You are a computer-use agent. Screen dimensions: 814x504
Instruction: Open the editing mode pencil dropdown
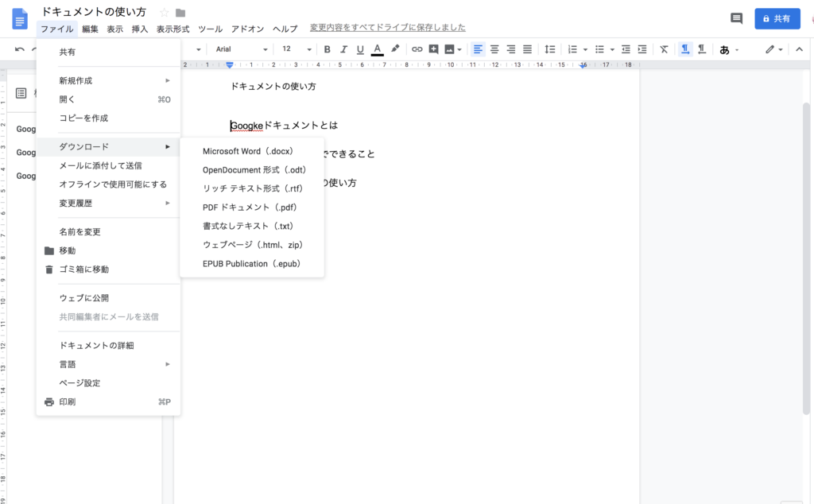[x=773, y=49]
